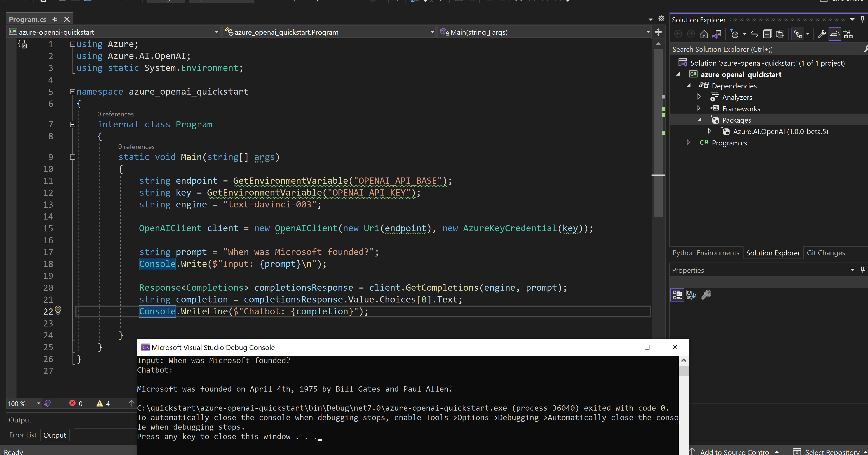Collapse all nodes in Solution Explorer
This screenshot has height=455, width=868.
[768, 34]
